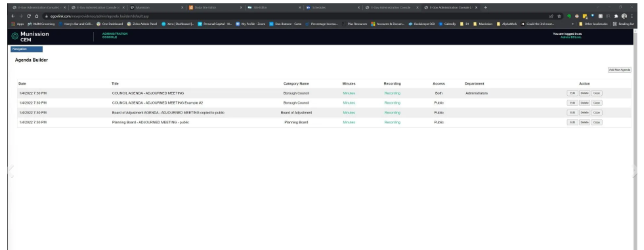
Task: Open the AlphaWork bookmark folder
Action: tap(507, 24)
